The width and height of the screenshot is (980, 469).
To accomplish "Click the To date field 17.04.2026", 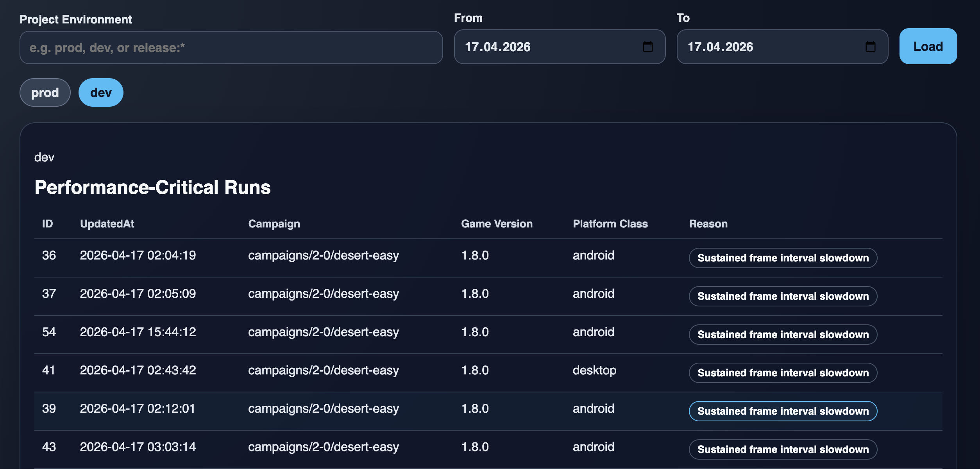I will [770, 47].
